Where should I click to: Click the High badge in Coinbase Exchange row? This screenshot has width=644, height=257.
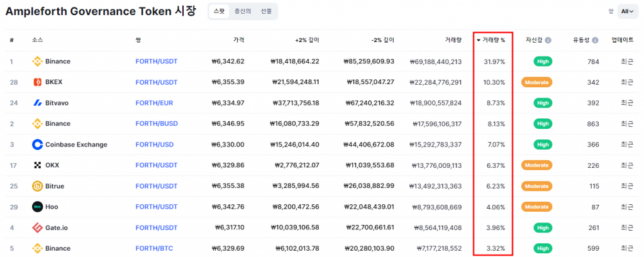543,145
